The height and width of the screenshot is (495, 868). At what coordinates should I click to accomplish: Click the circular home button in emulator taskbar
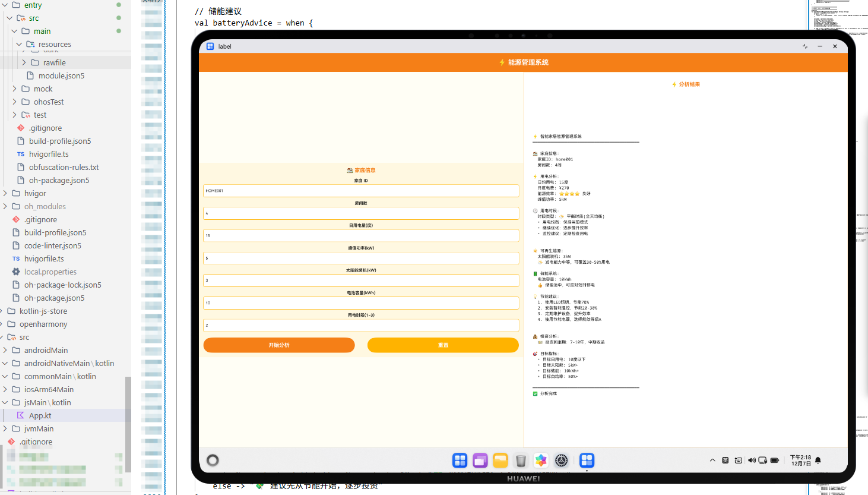coord(213,460)
